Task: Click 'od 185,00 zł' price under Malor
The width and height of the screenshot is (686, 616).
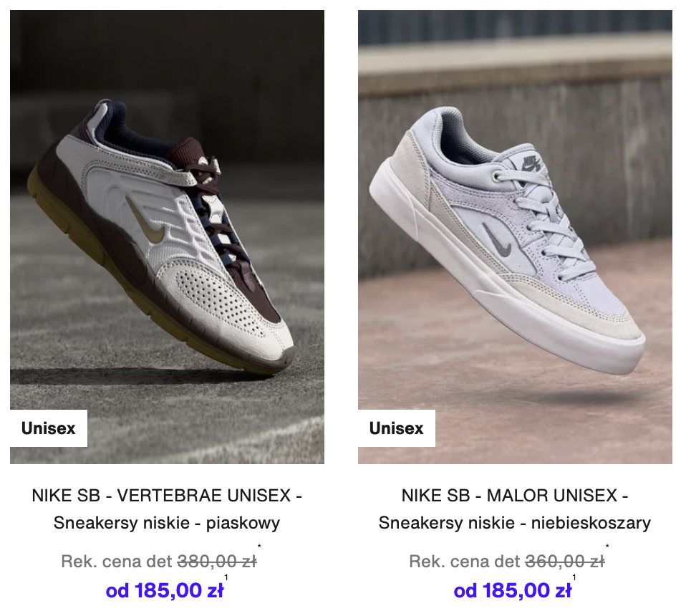Action: pos(512,591)
